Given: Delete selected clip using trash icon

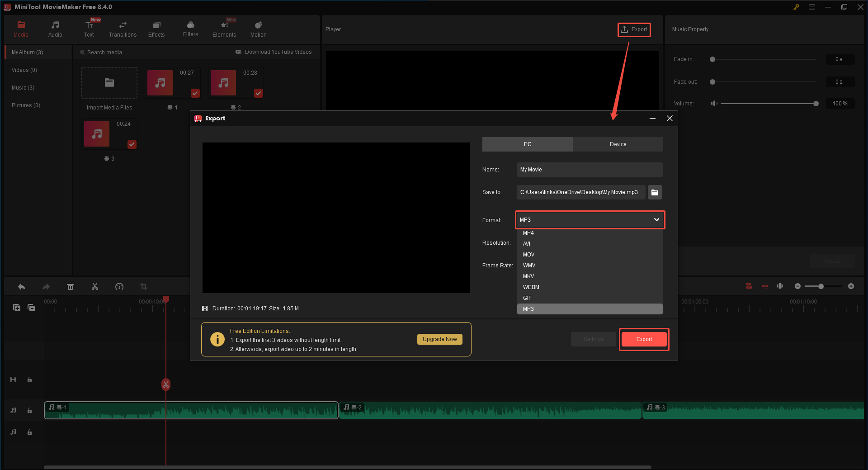Looking at the screenshot, I should click(x=71, y=286).
